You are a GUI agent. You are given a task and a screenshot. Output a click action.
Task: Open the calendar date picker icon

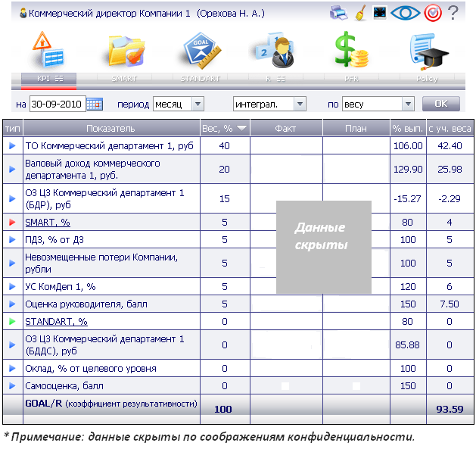tap(95, 104)
